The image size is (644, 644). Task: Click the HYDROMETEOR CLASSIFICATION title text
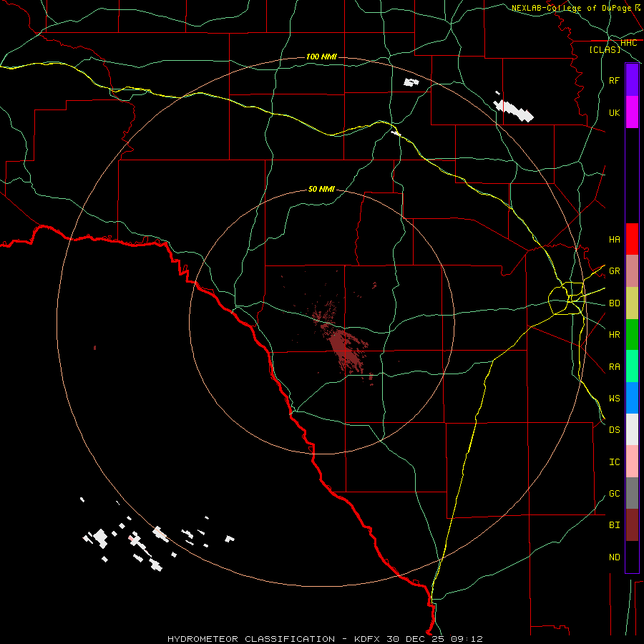tap(251, 639)
